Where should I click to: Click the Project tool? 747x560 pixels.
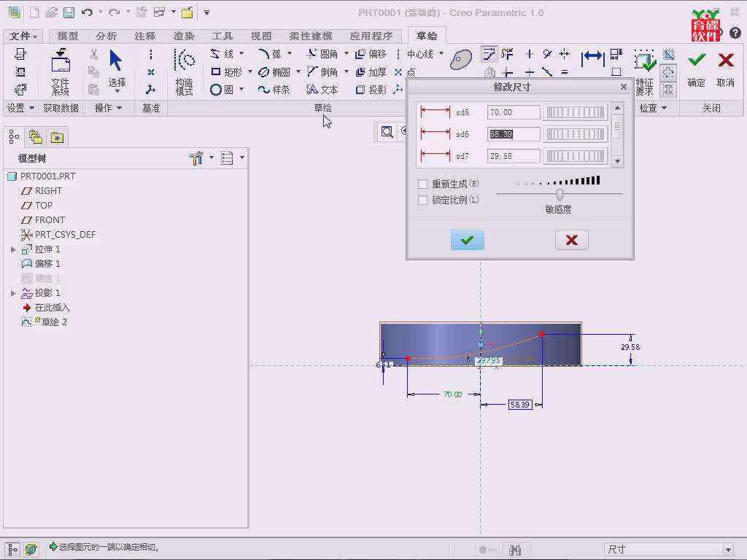[x=371, y=90]
